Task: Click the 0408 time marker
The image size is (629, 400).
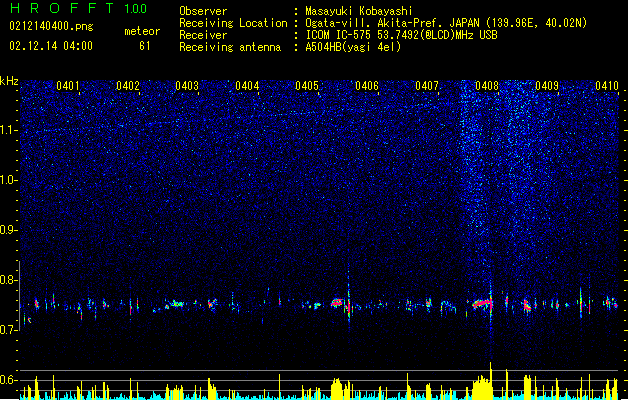Action: 487,86
